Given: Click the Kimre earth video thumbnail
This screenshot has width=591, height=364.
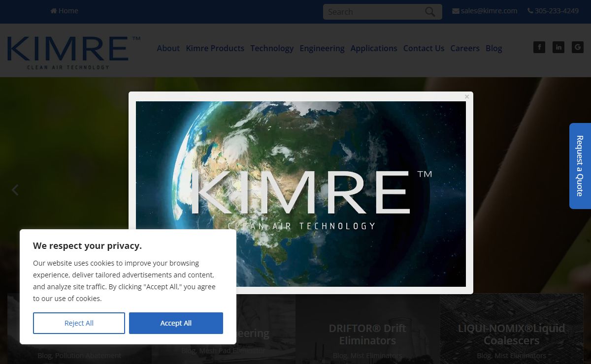Looking at the screenshot, I should pyautogui.click(x=301, y=194).
